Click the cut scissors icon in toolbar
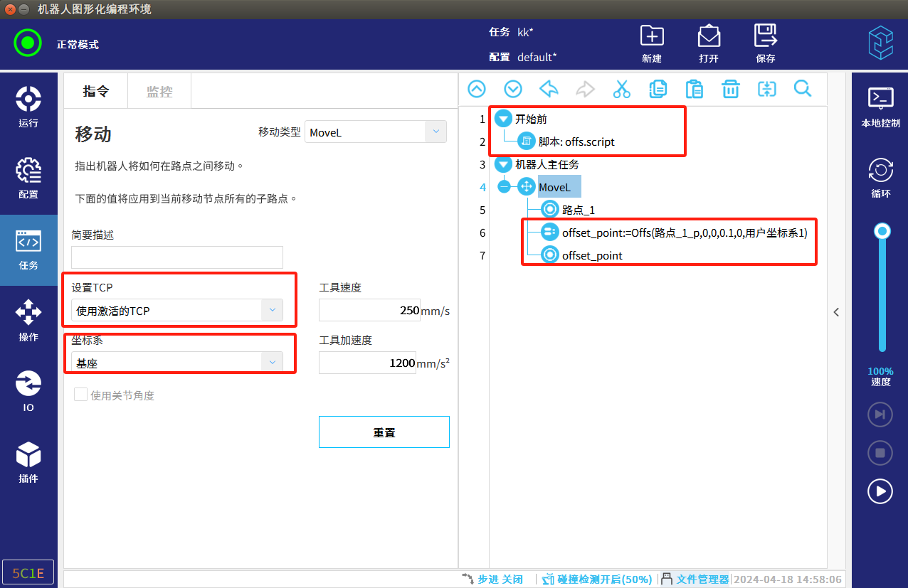908x588 pixels. (x=621, y=89)
